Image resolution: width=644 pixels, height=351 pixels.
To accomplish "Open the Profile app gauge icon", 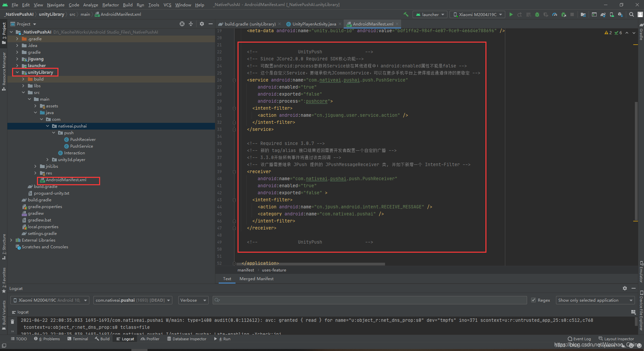I will (555, 14).
